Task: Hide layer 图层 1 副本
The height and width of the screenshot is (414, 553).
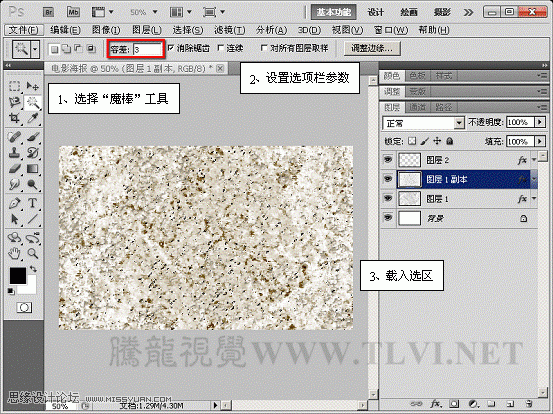Action: (x=388, y=179)
